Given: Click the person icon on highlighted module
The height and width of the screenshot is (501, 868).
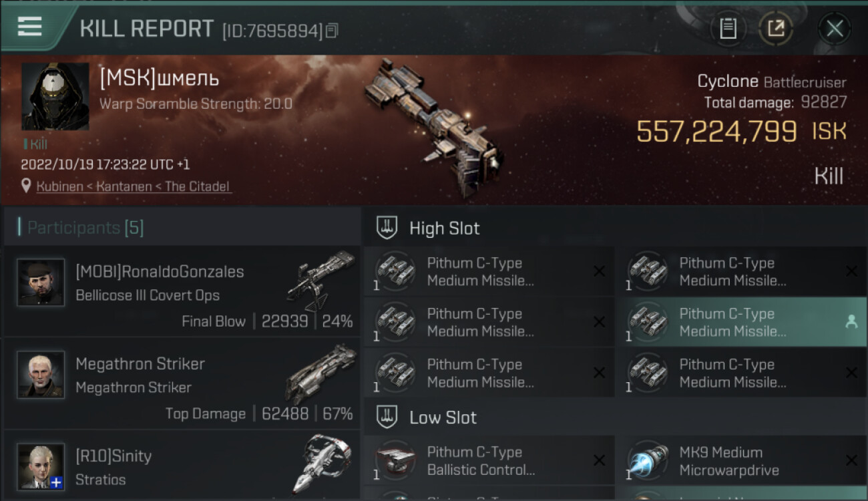Looking at the screenshot, I should (x=851, y=322).
